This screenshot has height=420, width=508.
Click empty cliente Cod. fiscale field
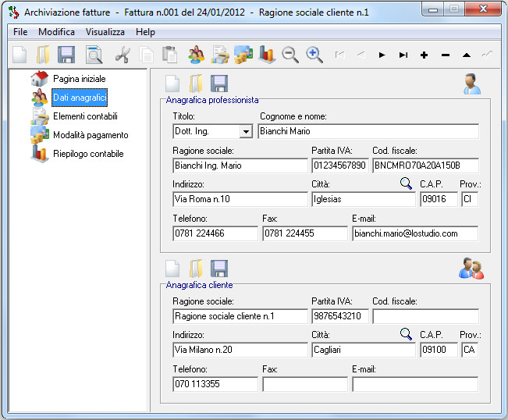425,316
